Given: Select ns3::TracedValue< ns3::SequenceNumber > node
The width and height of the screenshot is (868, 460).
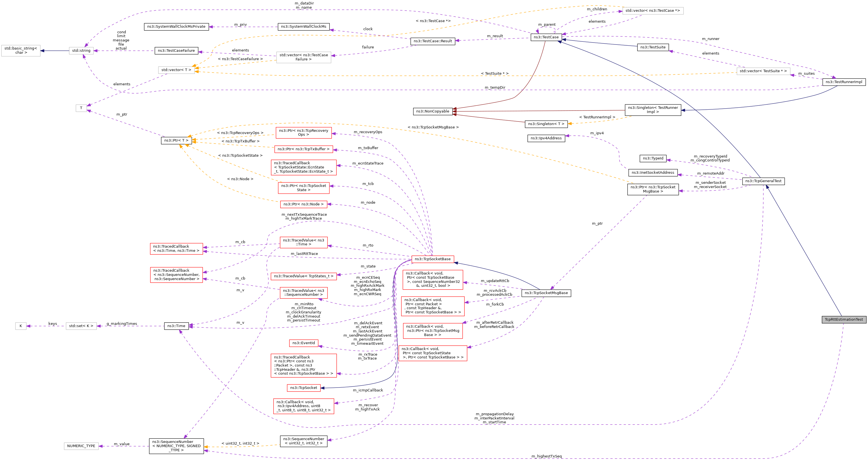Looking at the screenshot, I should point(303,293).
